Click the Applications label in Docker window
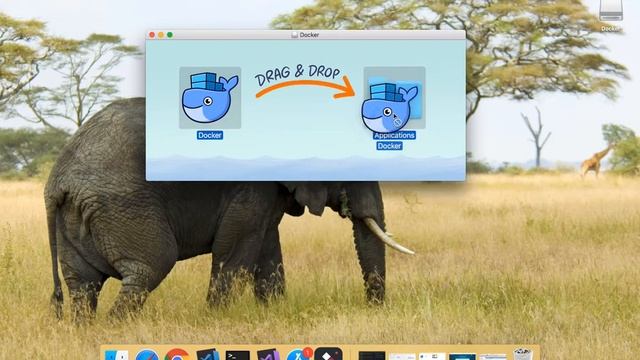 [394, 135]
